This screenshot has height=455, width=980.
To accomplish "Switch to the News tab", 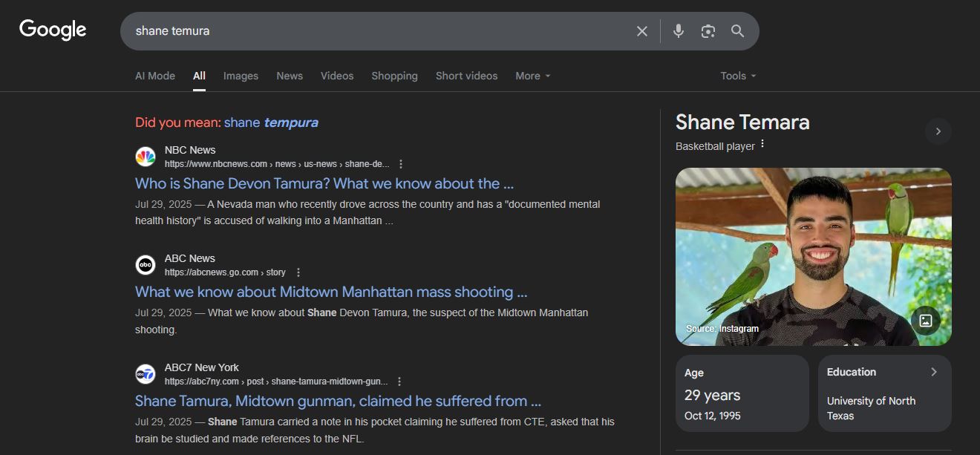I will (290, 76).
